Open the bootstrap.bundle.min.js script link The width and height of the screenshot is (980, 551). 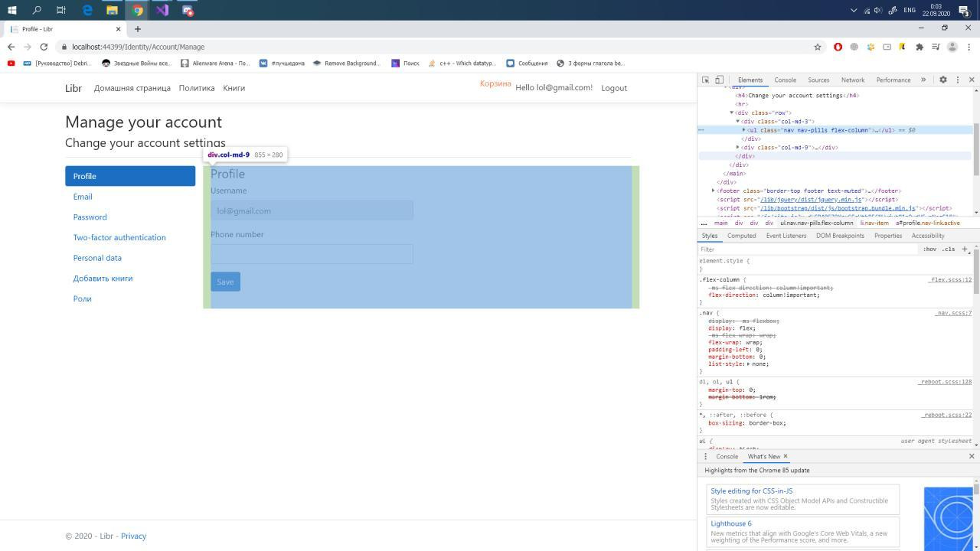coord(837,208)
